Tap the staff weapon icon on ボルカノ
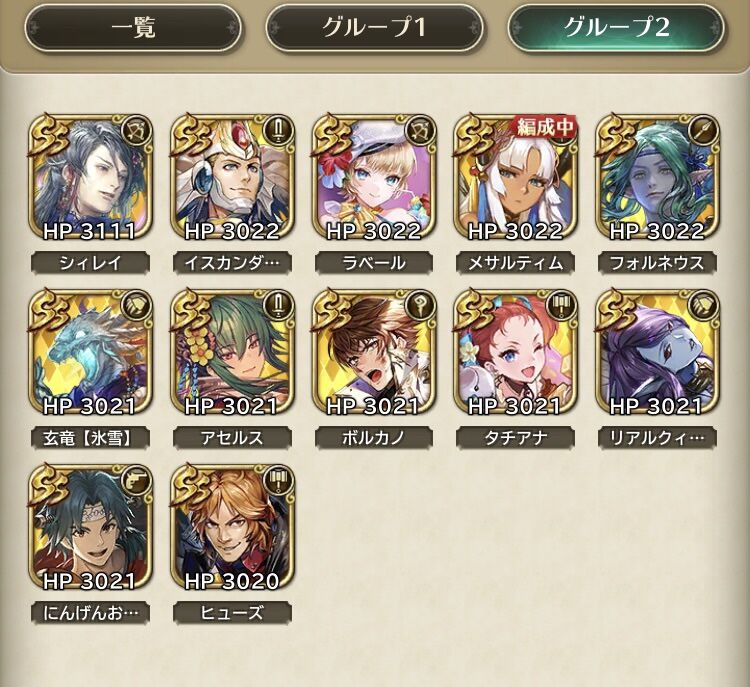Screen dimensions: 750x687 click(x=419, y=306)
